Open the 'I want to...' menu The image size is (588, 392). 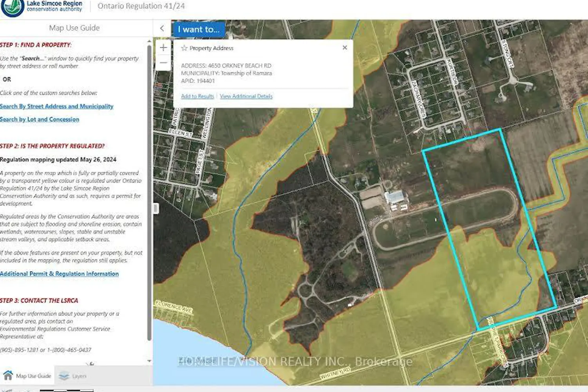pos(198,29)
